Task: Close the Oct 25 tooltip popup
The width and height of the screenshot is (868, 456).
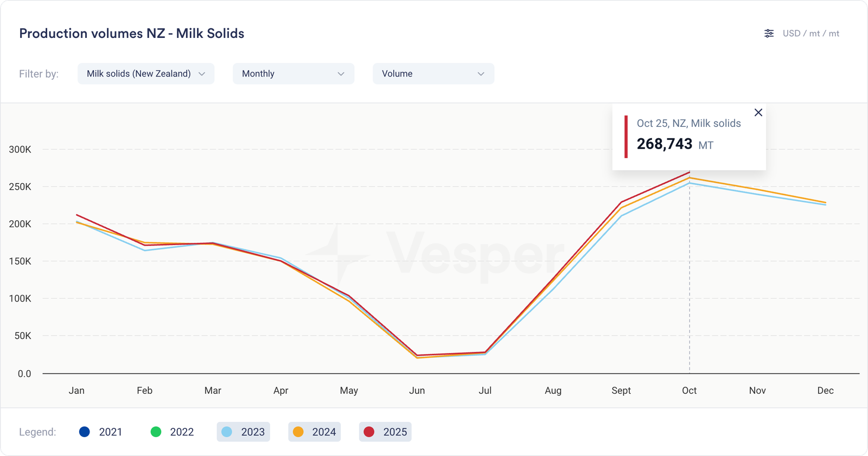Action: (758, 112)
